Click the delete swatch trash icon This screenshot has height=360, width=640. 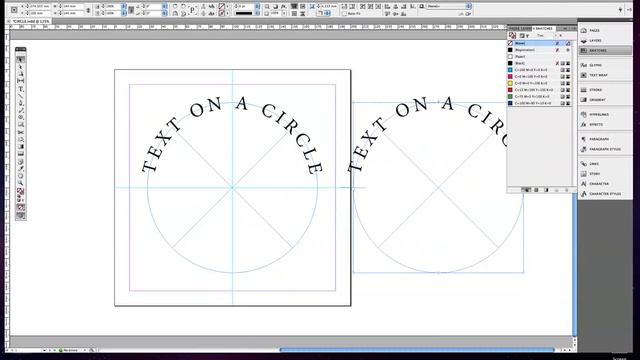click(566, 190)
